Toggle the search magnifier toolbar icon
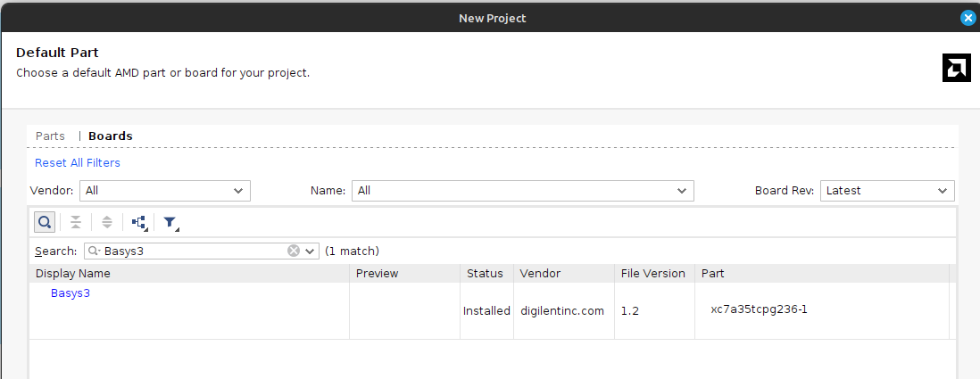980x379 pixels. point(45,222)
